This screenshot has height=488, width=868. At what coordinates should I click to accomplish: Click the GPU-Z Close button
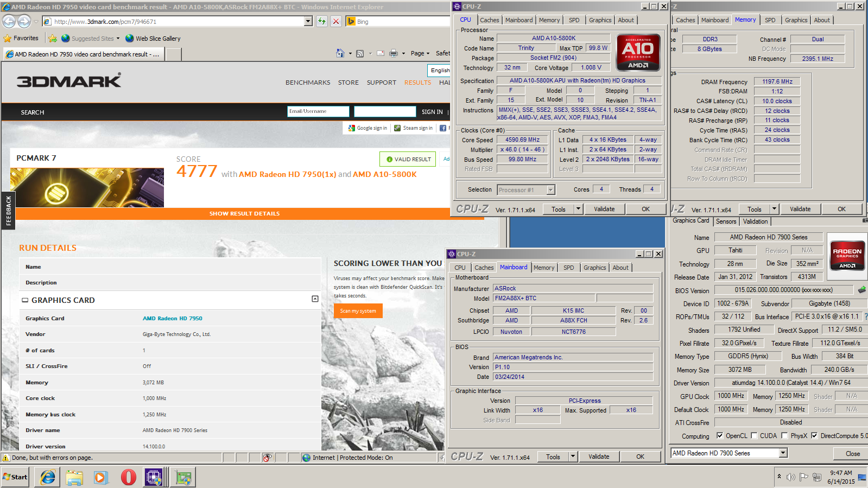click(852, 453)
